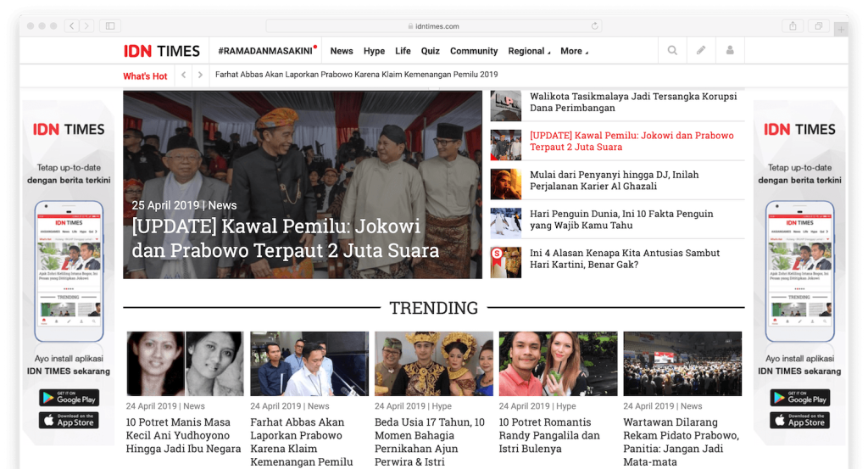868x469 pixels.
Task: Open the Quiz menu item
Action: tap(430, 51)
